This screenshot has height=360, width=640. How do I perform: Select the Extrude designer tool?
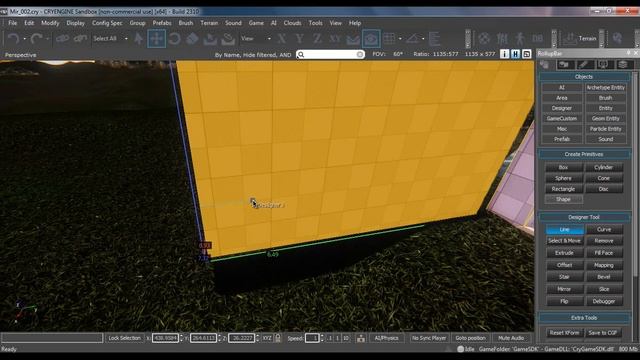564,253
